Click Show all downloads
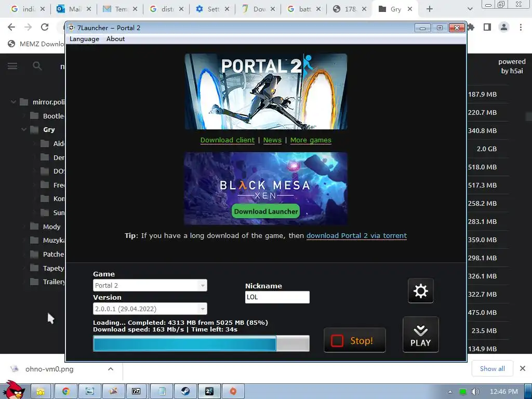 point(492,369)
